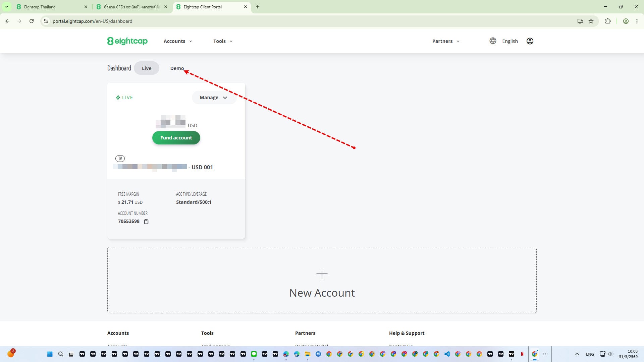Expand the Accounts dropdown menu
The image size is (644, 362).
click(x=178, y=41)
